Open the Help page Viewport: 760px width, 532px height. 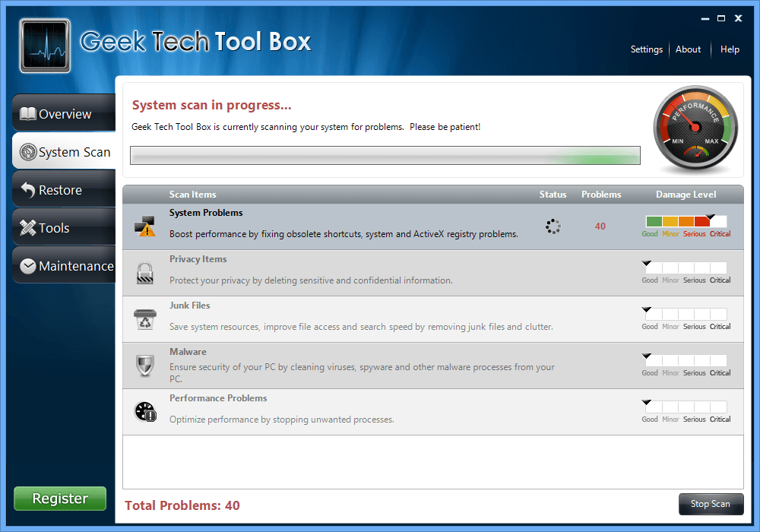pos(730,49)
